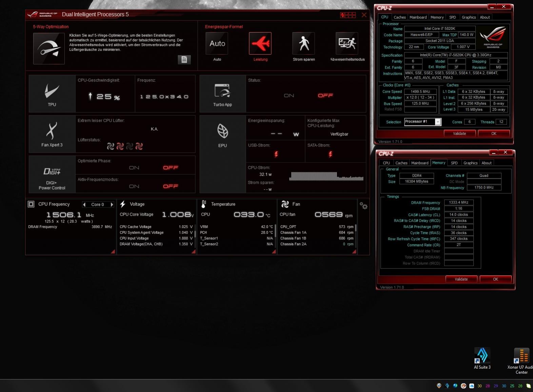Open monitor settings gear icon
Viewport: 533px width, 392px height.
pyautogui.click(x=363, y=206)
